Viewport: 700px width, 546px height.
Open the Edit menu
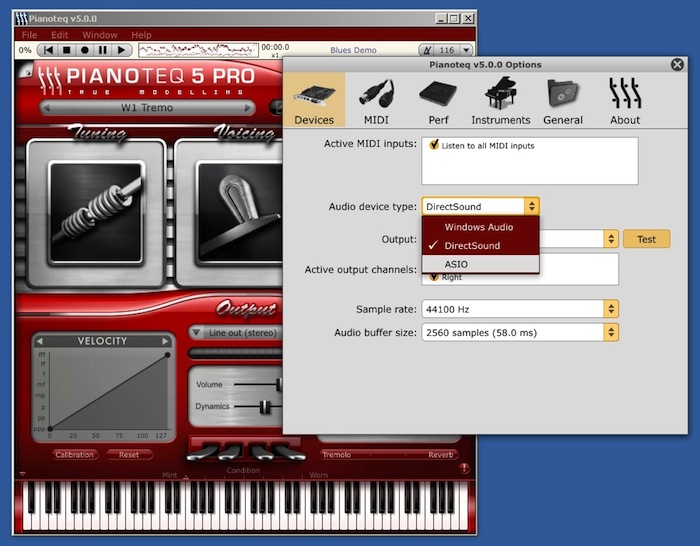60,35
